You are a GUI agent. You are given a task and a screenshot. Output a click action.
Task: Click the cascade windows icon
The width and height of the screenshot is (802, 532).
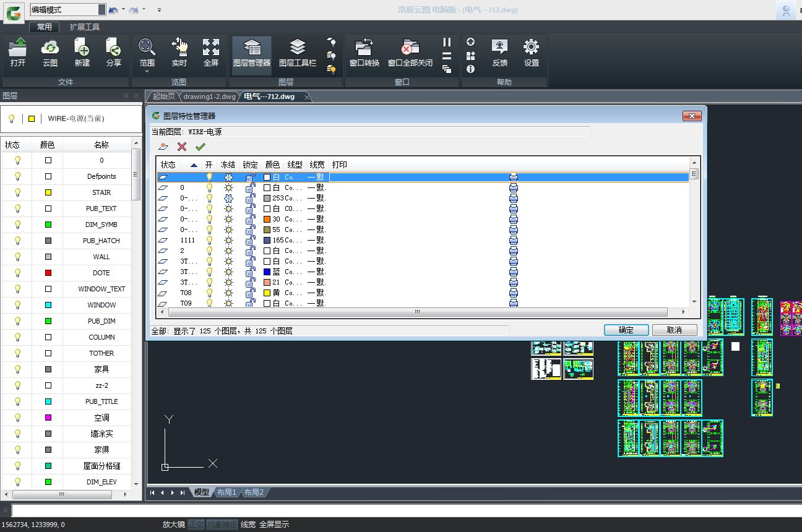click(x=447, y=69)
